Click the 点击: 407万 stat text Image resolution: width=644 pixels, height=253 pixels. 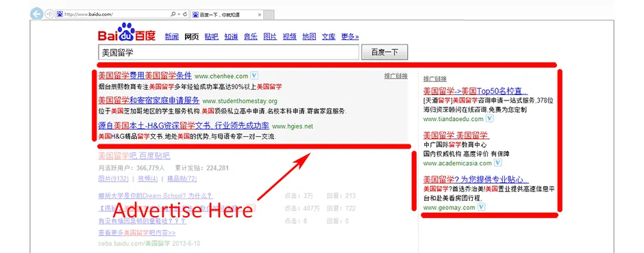click(302, 209)
